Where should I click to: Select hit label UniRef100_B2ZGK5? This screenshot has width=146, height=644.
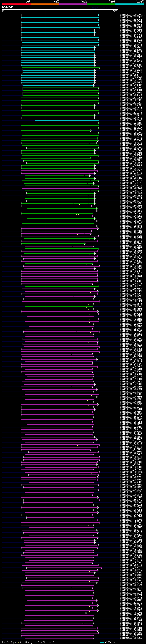131,58
